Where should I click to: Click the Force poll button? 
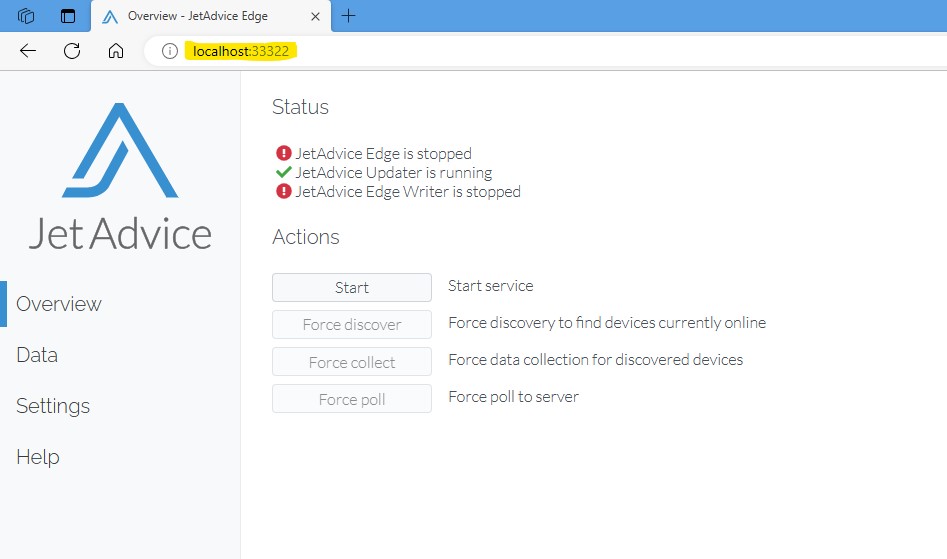[352, 399]
